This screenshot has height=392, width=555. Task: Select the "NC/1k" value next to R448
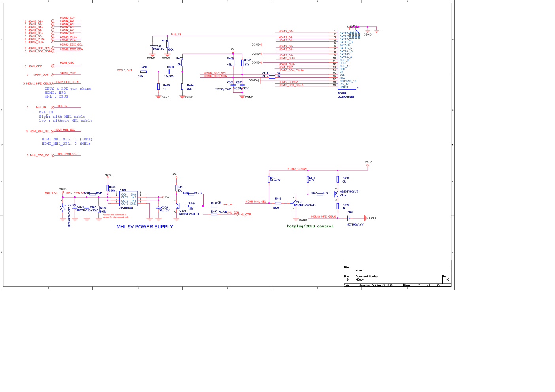(x=198, y=193)
